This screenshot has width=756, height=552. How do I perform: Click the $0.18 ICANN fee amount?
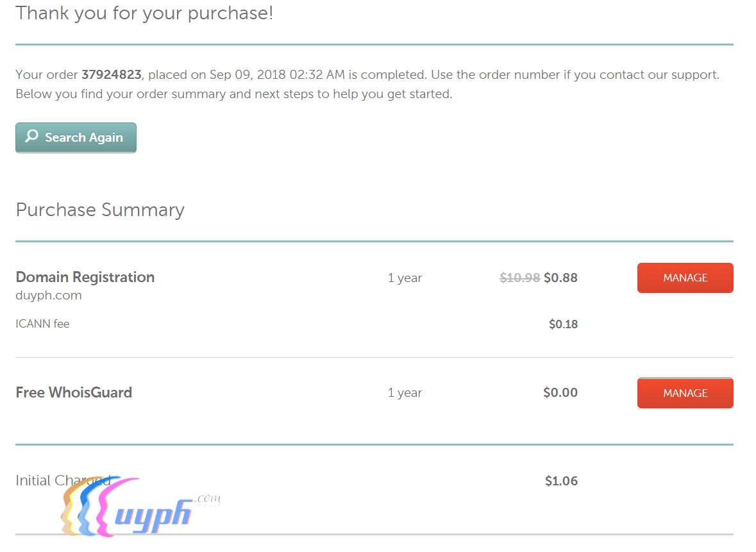coord(563,324)
